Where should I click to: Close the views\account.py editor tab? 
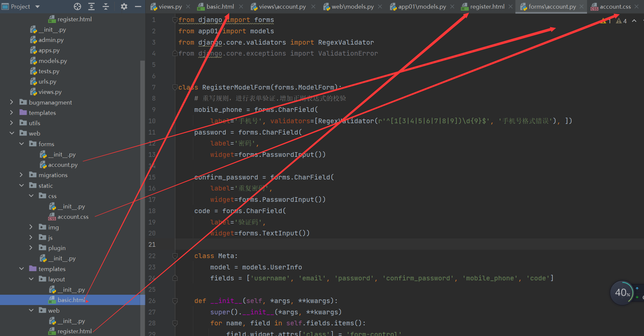click(313, 7)
